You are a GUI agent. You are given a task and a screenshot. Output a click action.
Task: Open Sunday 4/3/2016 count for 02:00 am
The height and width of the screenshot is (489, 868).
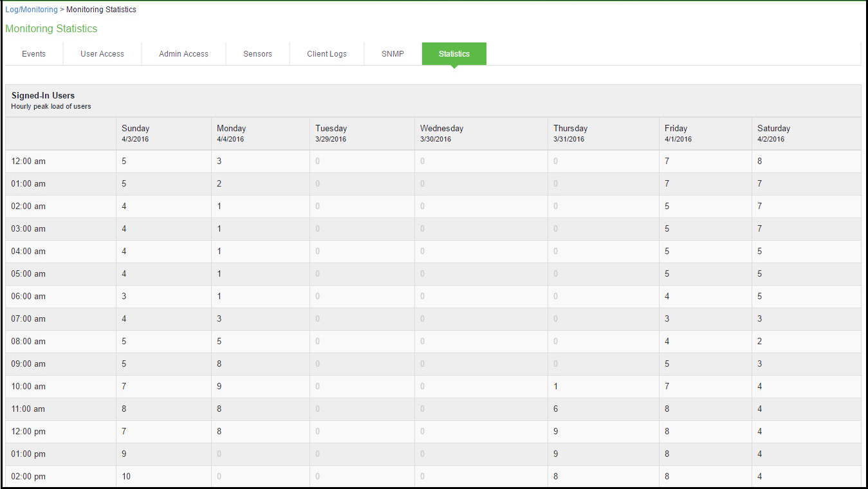(124, 206)
